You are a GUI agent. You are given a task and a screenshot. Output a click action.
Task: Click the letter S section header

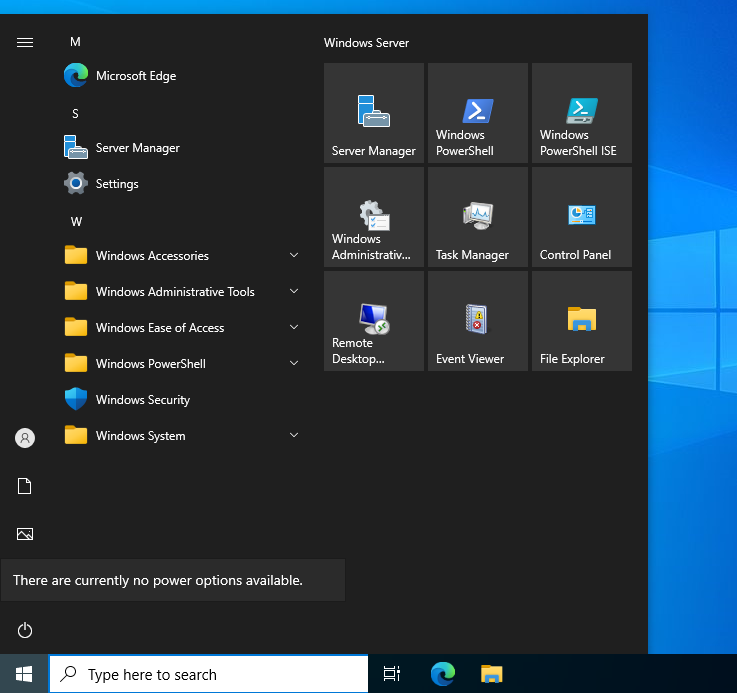coord(75,114)
